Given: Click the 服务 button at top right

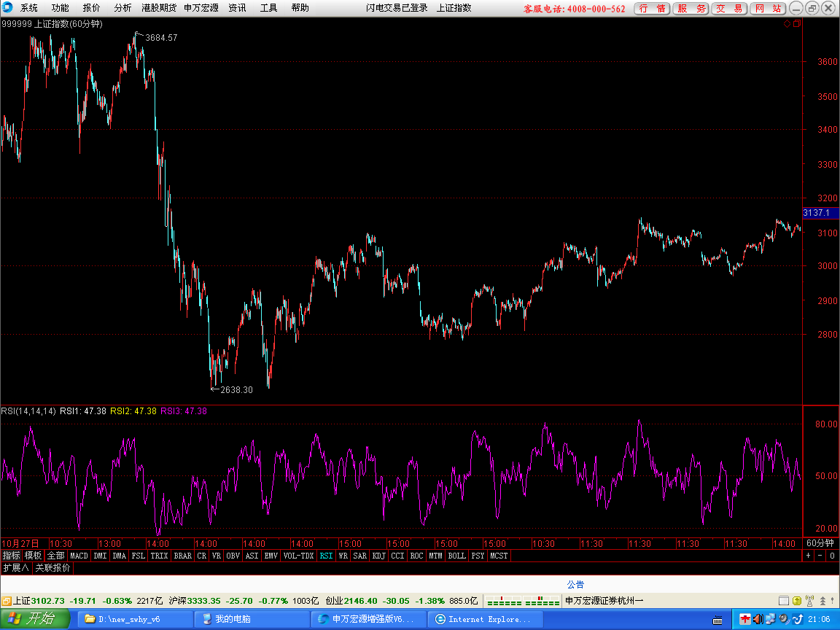Looking at the screenshot, I should pyautogui.click(x=691, y=9).
